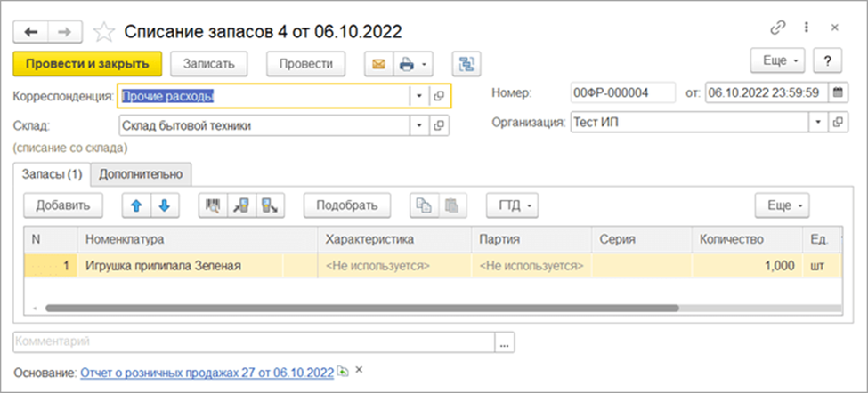Open the calendar picker for the document date
Screen dimensions: 868x393
click(838, 92)
